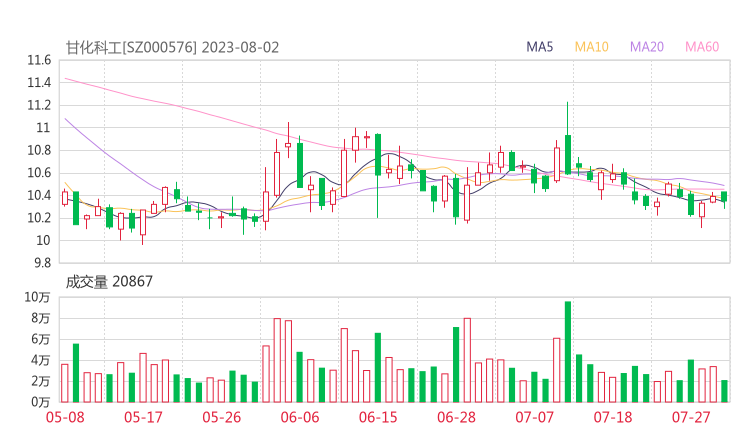Click the MA10 legend label
740x440 pixels.
591,47
